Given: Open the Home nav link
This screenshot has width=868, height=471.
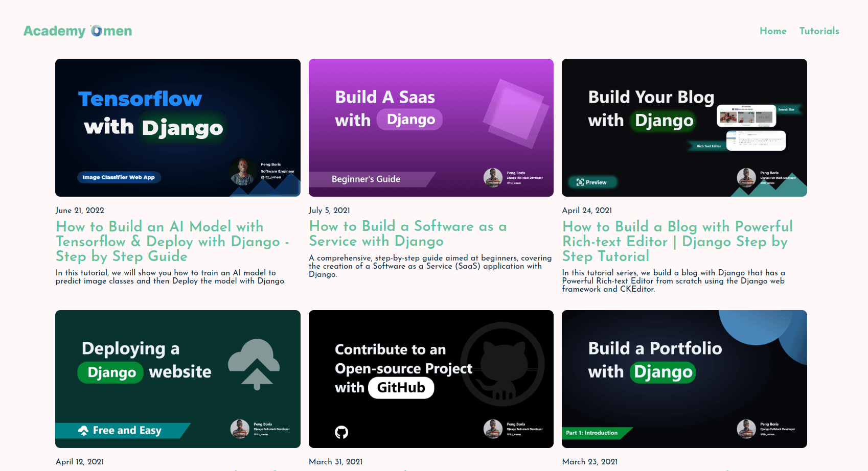Looking at the screenshot, I should pos(773,31).
